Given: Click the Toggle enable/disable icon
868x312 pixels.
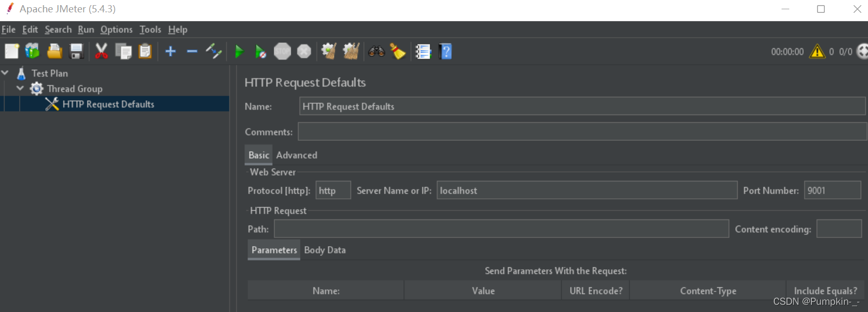Looking at the screenshot, I should tap(214, 51).
